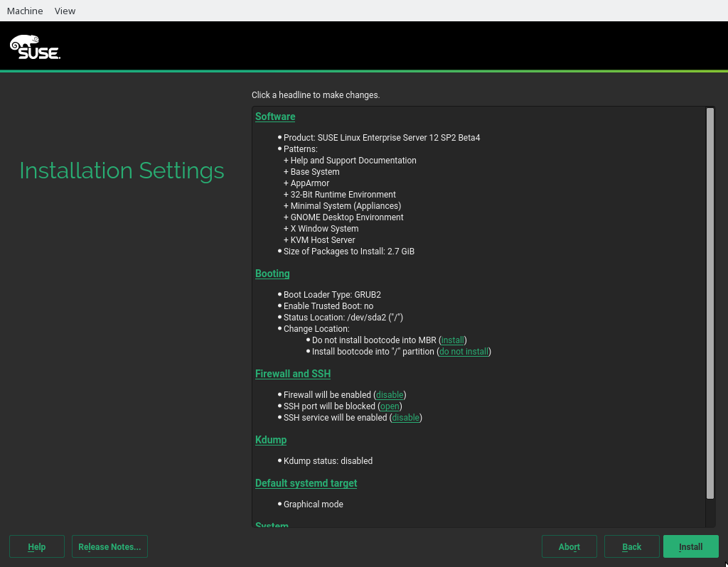Open the Release Notes
This screenshot has height=567, width=728.
[x=109, y=546]
